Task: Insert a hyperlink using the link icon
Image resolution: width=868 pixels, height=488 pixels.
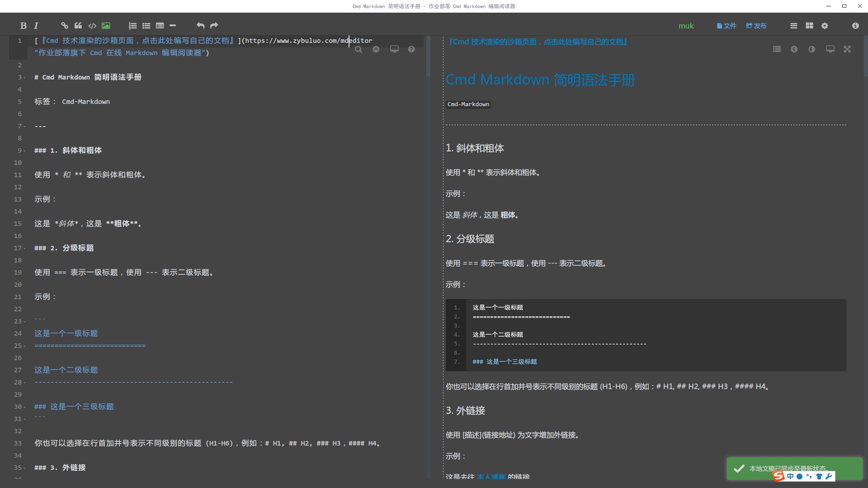Action: tap(65, 26)
